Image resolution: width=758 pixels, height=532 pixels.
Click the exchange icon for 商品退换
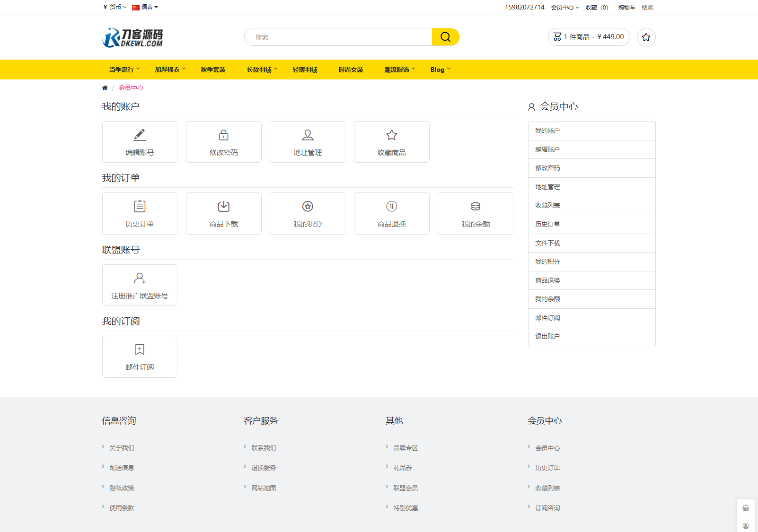point(391,206)
